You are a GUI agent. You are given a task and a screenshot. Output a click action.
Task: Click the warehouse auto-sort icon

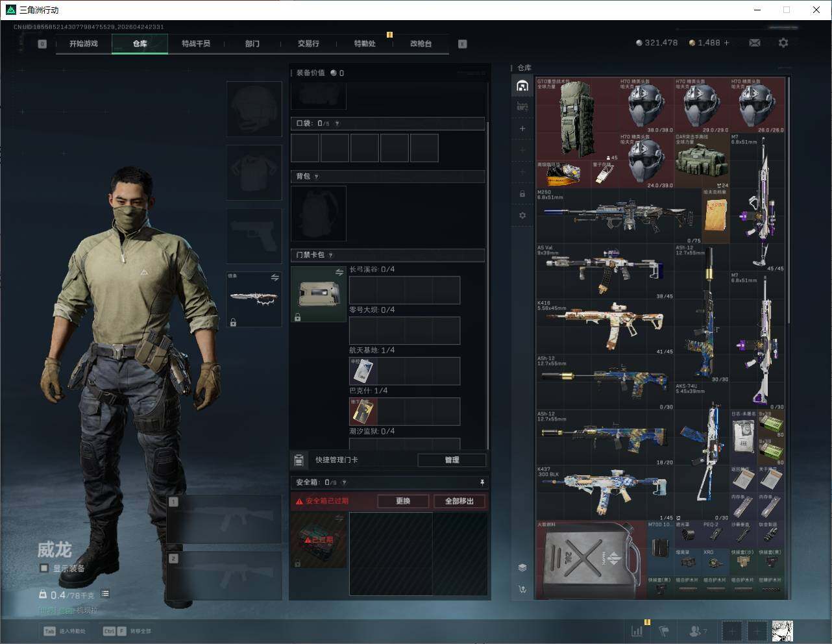[x=522, y=589]
